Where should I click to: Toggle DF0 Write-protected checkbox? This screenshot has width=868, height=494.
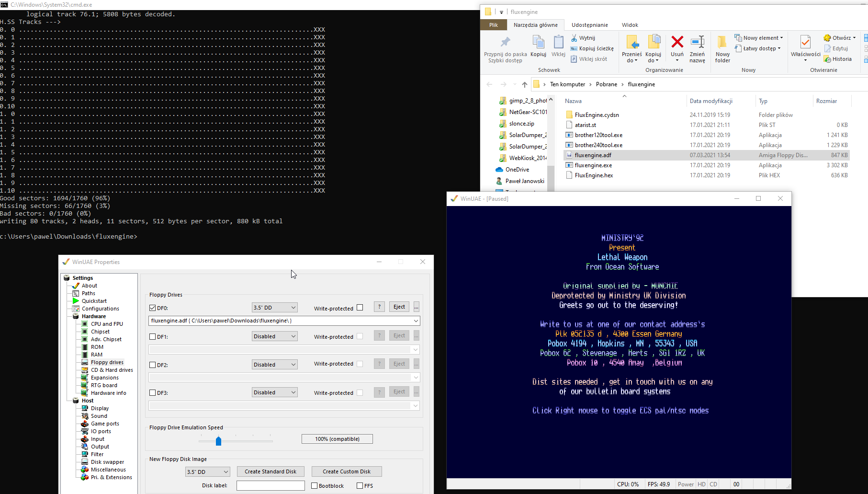point(360,308)
